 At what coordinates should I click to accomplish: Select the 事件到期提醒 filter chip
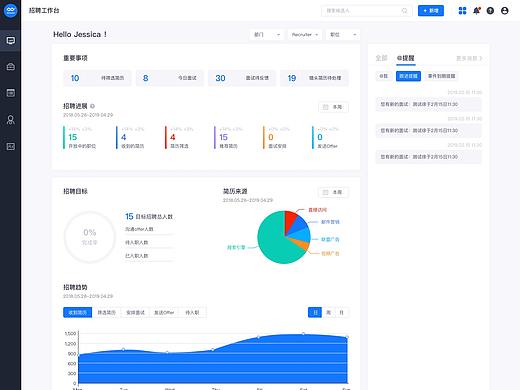441,76
